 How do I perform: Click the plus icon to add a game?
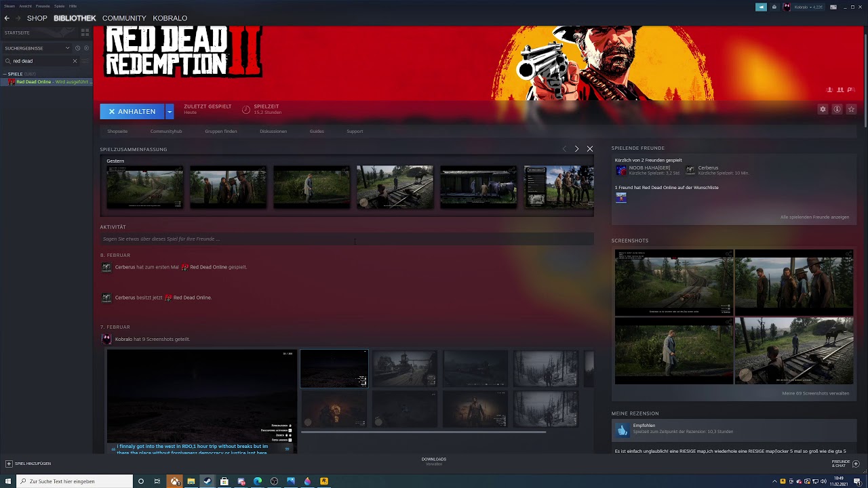(9, 464)
